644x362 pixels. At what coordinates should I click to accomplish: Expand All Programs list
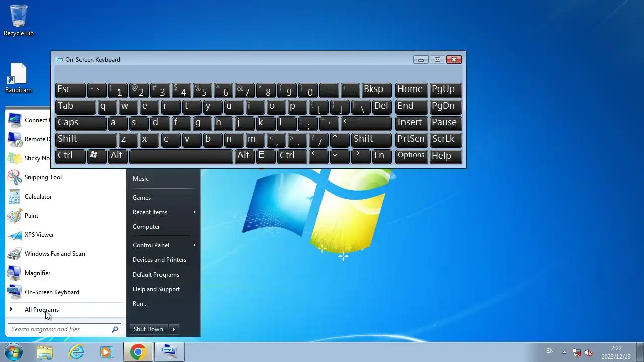click(x=65, y=310)
